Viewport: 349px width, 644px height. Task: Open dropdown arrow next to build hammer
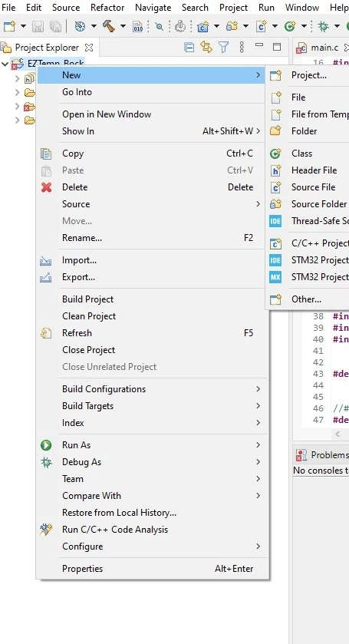tap(123, 26)
